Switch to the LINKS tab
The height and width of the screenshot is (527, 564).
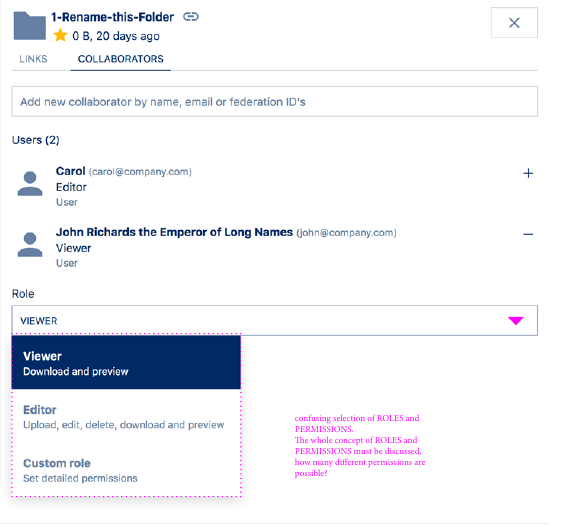coord(33,59)
